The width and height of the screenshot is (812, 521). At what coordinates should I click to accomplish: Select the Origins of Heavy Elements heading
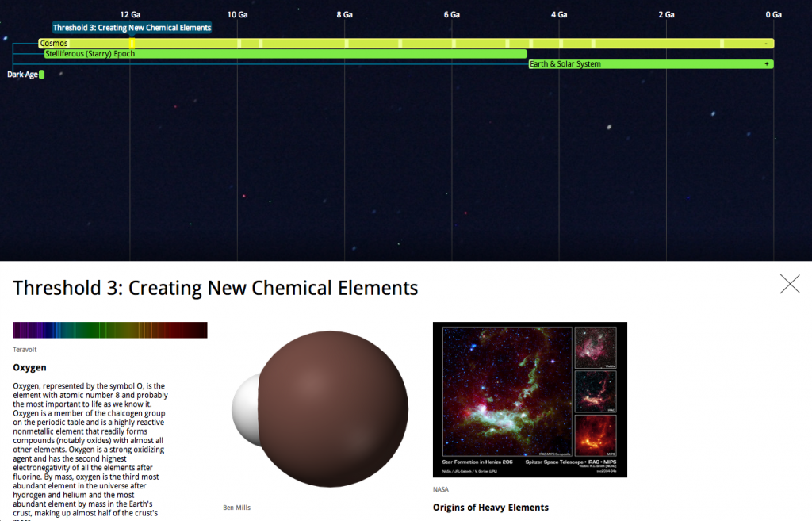[x=490, y=508]
